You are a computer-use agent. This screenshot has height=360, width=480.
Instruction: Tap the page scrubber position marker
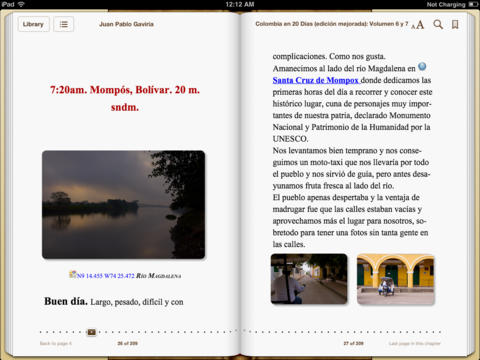click(x=91, y=332)
